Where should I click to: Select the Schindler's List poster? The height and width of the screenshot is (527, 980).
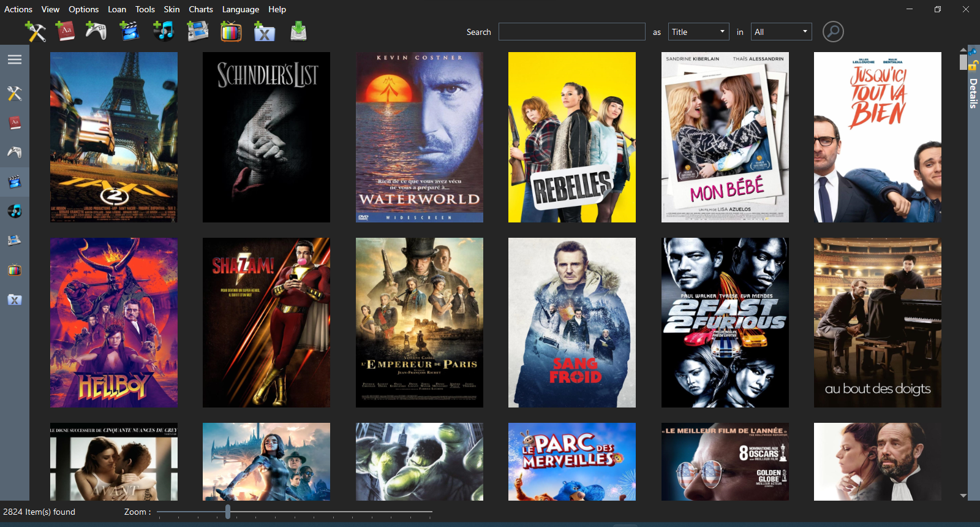click(266, 137)
